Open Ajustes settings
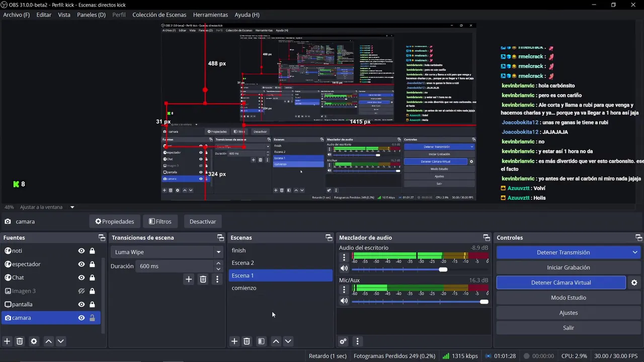644x362 pixels. tap(569, 313)
